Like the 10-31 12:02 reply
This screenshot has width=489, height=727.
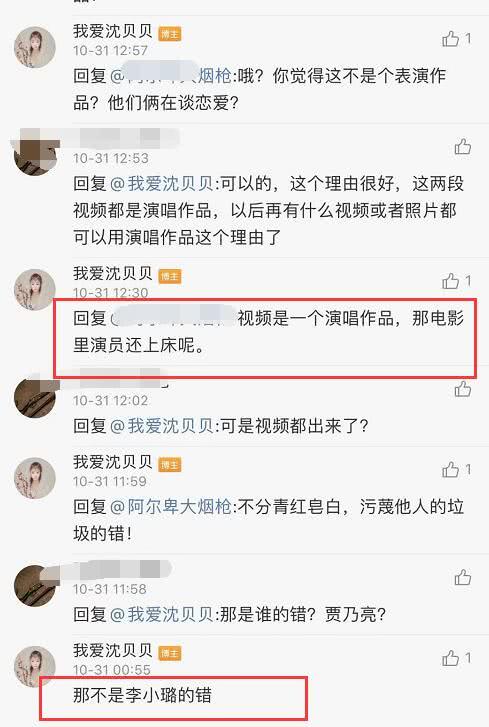pyautogui.click(x=462, y=389)
